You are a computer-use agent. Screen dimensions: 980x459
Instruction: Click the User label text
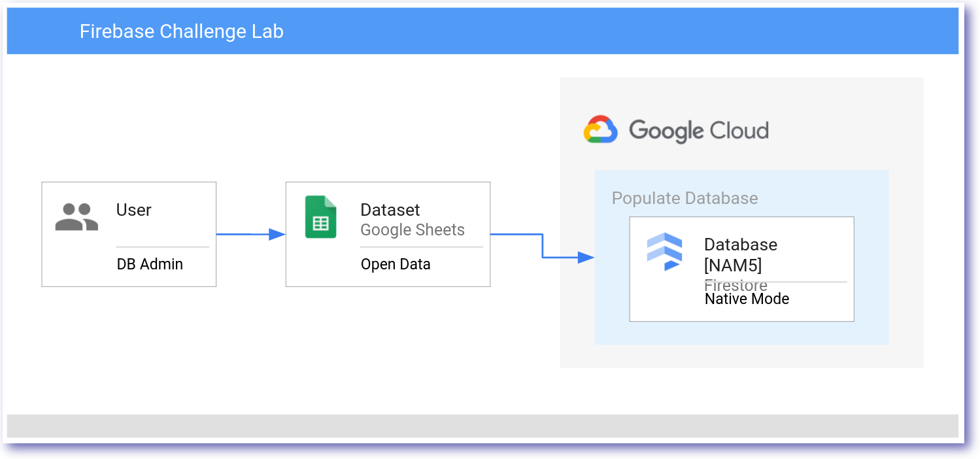click(x=133, y=210)
